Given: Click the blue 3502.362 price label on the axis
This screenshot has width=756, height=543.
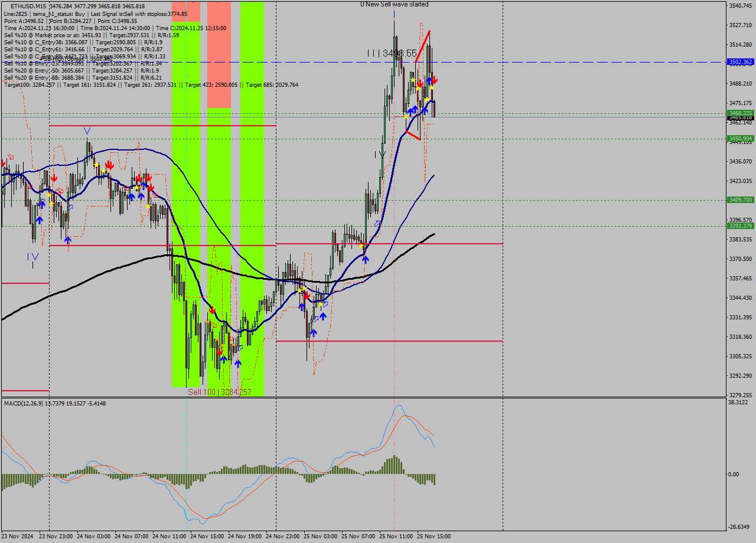Looking at the screenshot, I should pos(739,61).
